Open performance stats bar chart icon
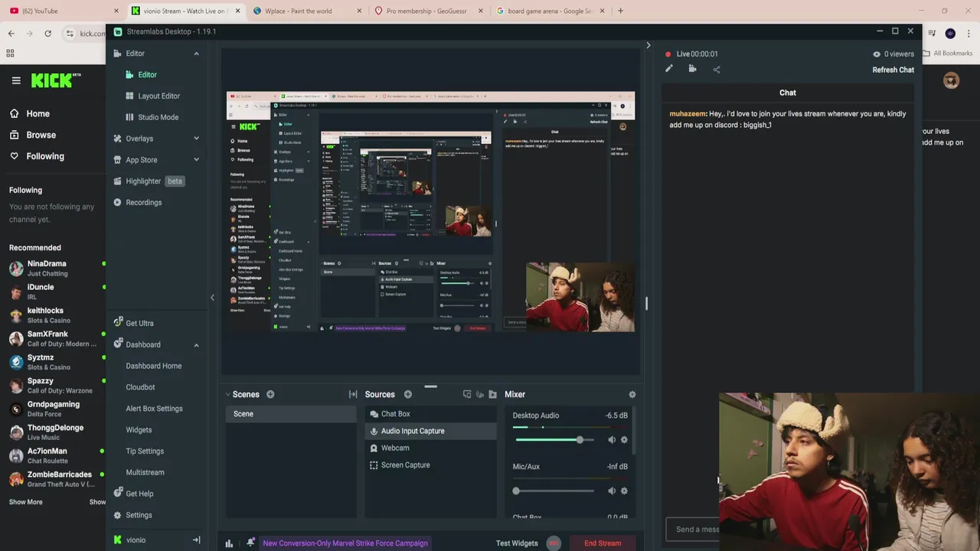The height and width of the screenshot is (551, 980). coord(229,543)
